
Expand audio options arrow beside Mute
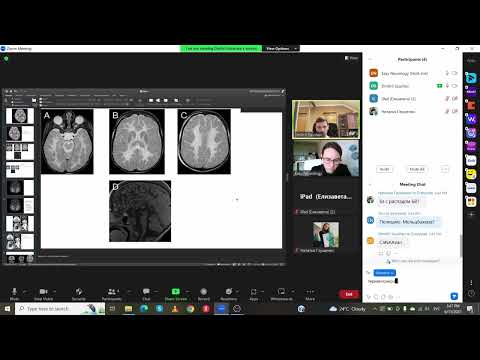click(x=25, y=292)
